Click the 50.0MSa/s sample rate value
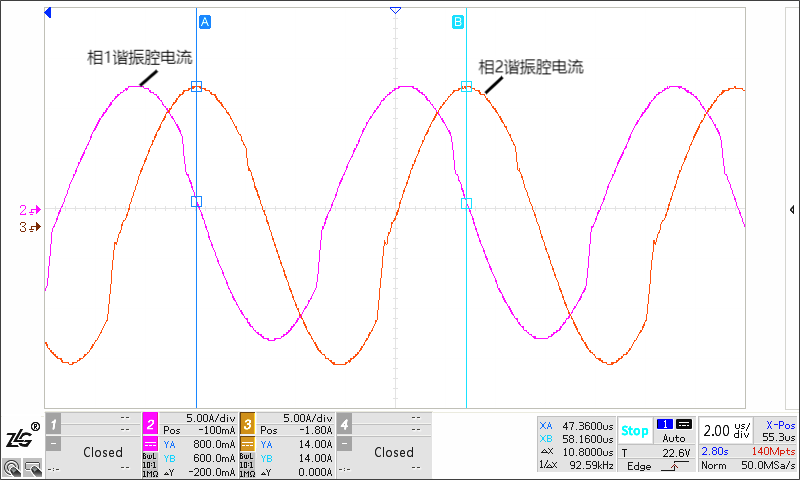 (x=768, y=466)
